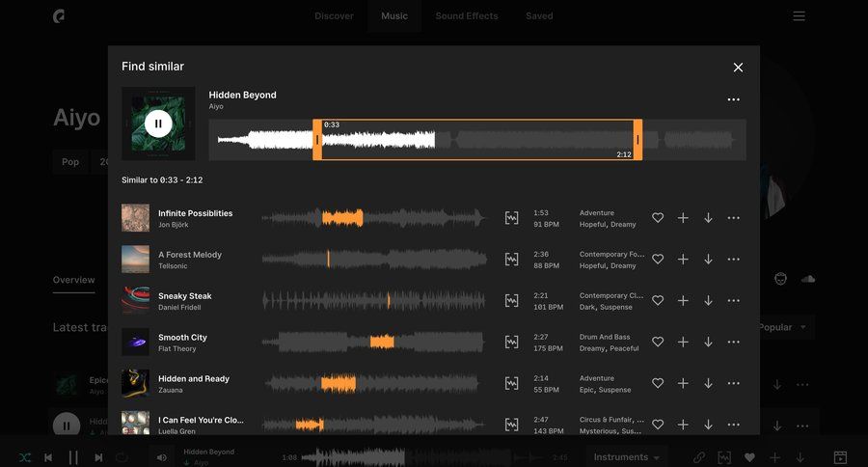Find similar icon for A Forest Melody
This screenshot has width=868, height=467.
pos(512,260)
